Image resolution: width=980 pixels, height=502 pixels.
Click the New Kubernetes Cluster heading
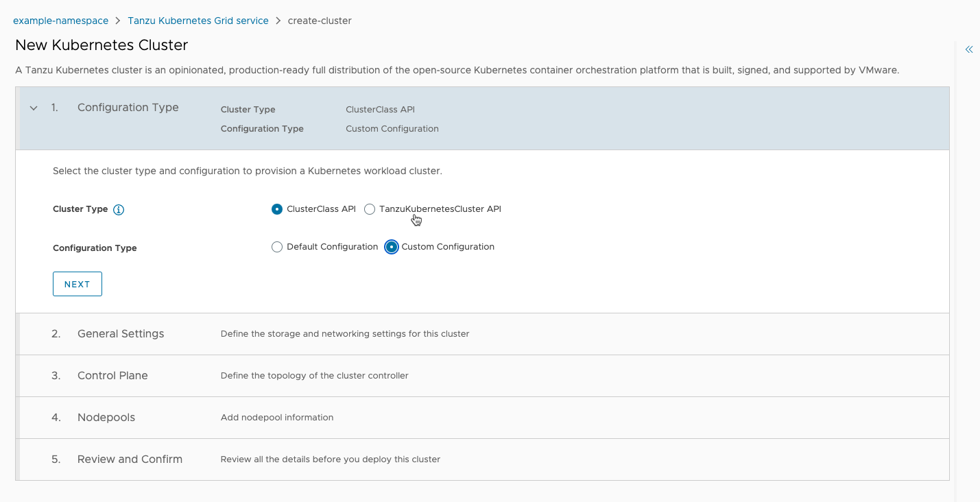101,45
